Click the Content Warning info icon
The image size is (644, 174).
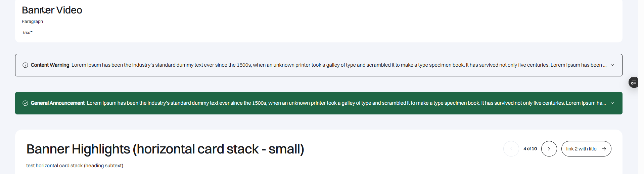(x=25, y=65)
